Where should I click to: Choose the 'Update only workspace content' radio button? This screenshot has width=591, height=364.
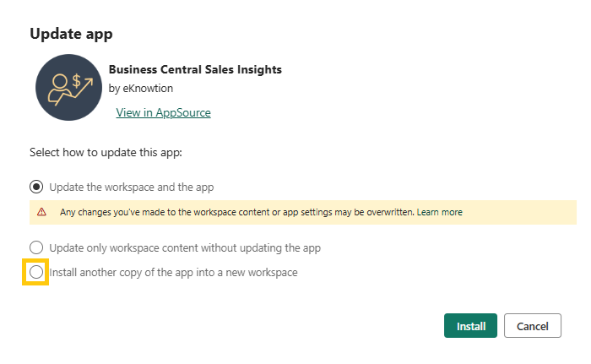pos(36,247)
